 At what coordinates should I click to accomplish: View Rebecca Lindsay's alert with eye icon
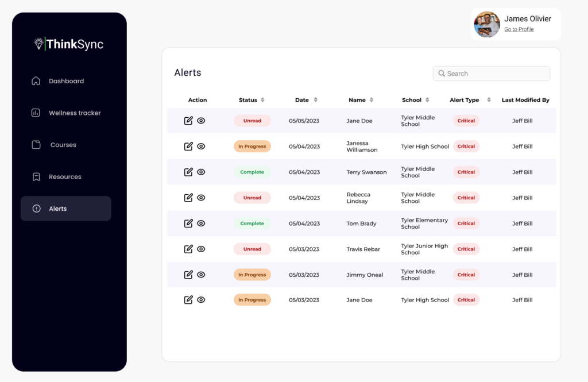tap(201, 198)
